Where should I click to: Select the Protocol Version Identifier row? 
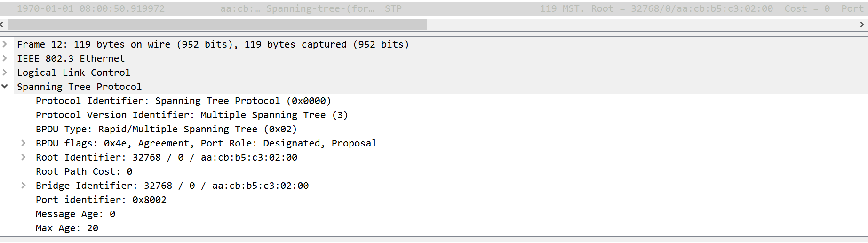(x=191, y=115)
